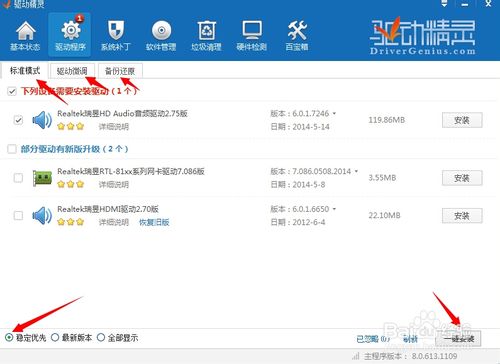
Task: Toggle the 下列设备需要安装驱动 group checkbox
Action: pos(12,91)
